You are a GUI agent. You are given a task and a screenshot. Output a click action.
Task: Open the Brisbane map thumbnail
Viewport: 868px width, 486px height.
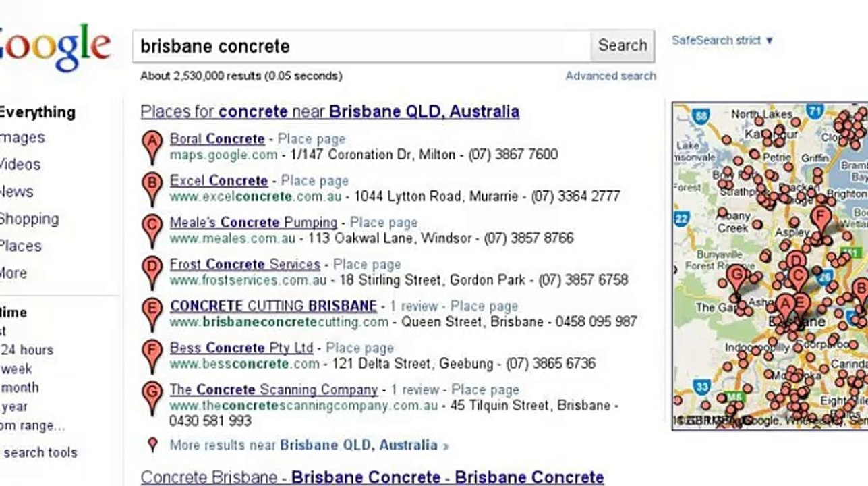pos(770,266)
